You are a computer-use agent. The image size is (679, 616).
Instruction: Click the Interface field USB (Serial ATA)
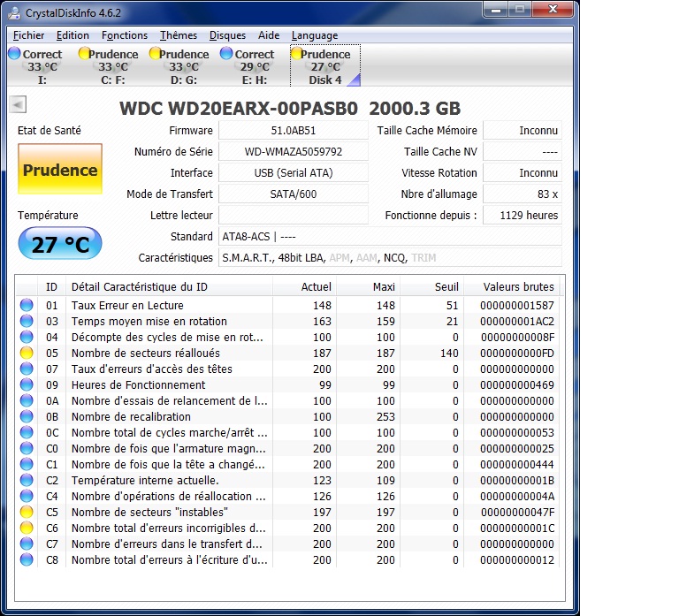[294, 172]
